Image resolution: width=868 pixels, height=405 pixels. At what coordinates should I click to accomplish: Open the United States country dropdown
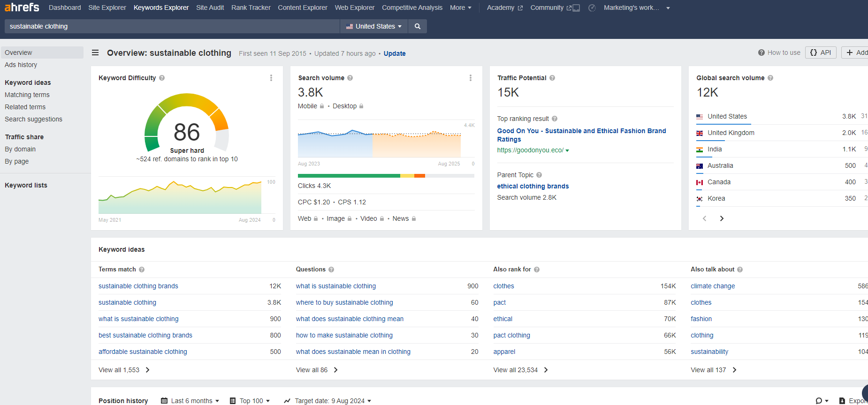[x=374, y=26]
